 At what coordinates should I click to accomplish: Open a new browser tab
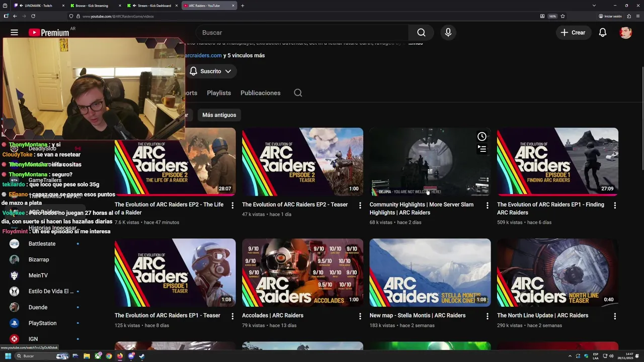click(243, 6)
